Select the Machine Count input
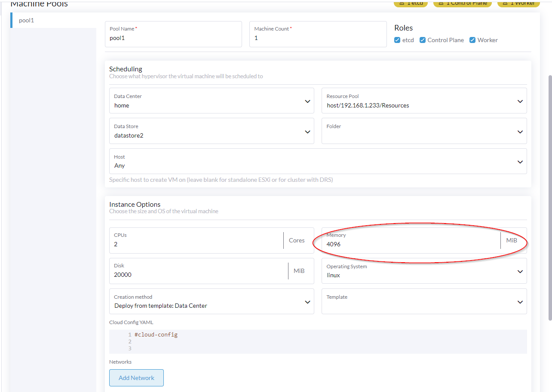 (318, 38)
